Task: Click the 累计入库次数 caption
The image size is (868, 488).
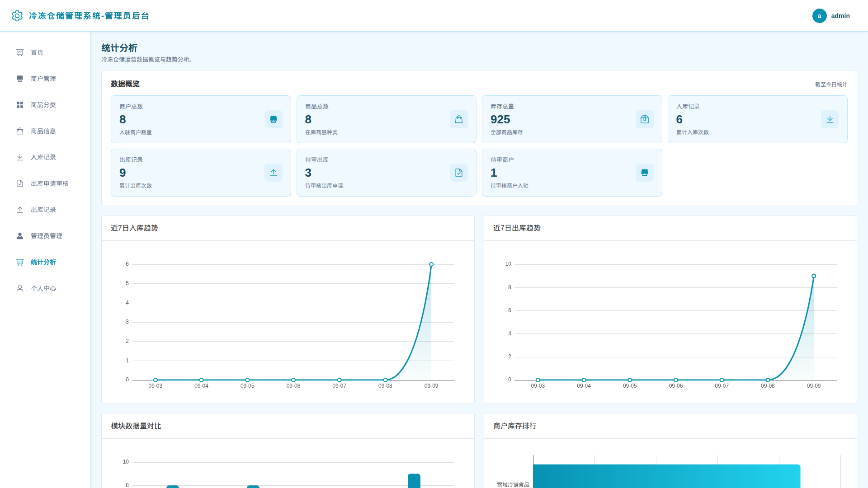Action: [x=693, y=132]
